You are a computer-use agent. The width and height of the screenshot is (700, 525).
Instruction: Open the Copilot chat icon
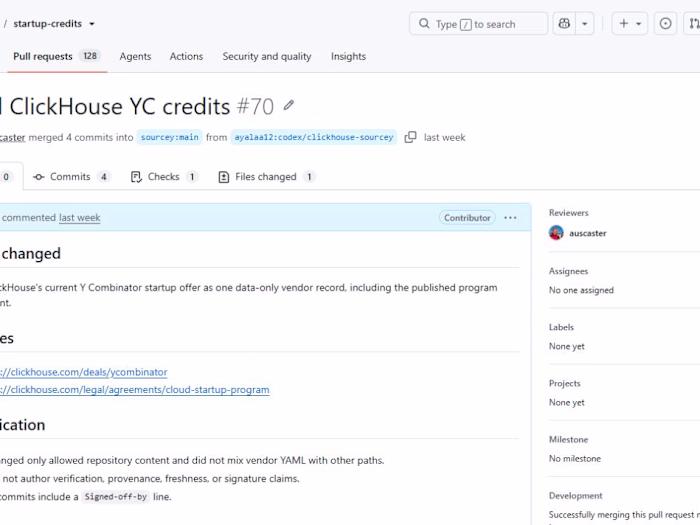[564, 24]
